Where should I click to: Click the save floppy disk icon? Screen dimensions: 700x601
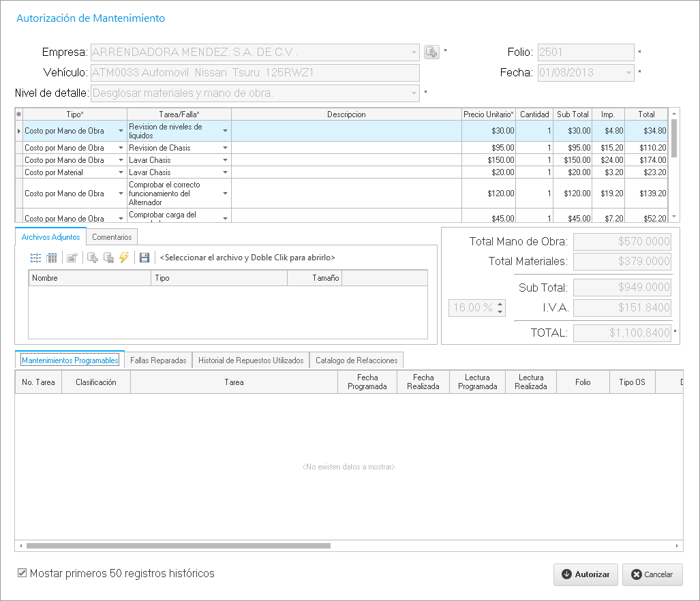(144, 258)
